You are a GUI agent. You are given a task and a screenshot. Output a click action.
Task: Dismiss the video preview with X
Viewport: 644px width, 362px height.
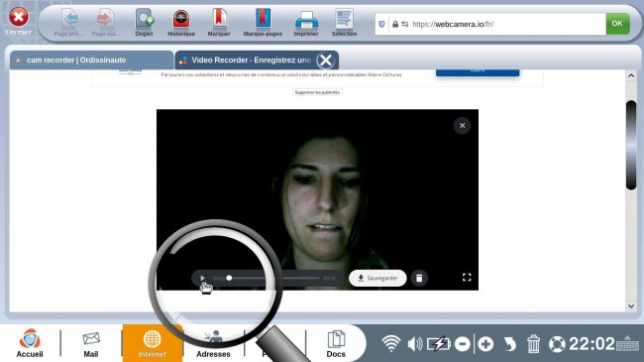click(462, 126)
